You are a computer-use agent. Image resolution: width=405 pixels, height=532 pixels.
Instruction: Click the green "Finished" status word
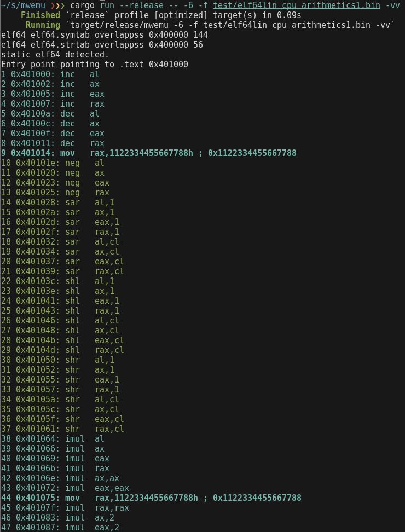40,15
